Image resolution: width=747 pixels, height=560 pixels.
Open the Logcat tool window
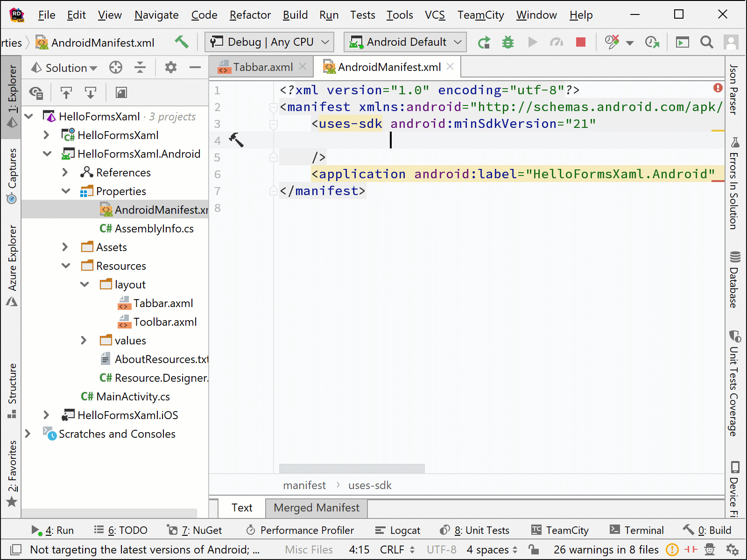pyautogui.click(x=398, y=530)
